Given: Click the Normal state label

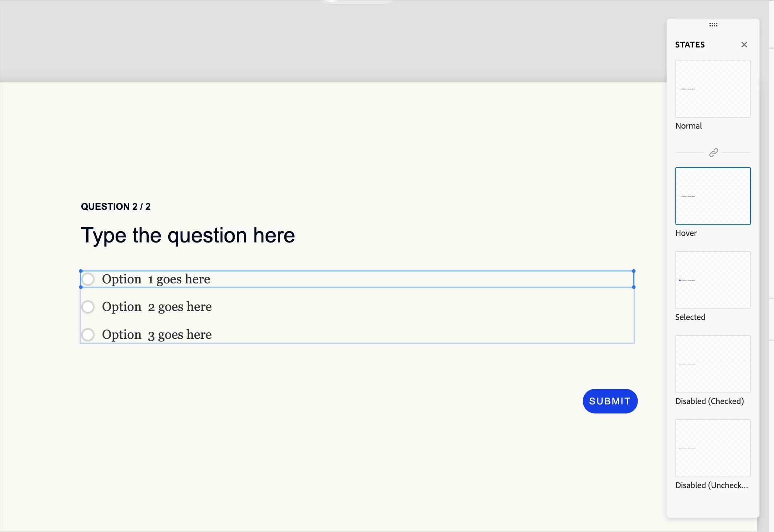Looking at the screenshot, I should [688, 126].
